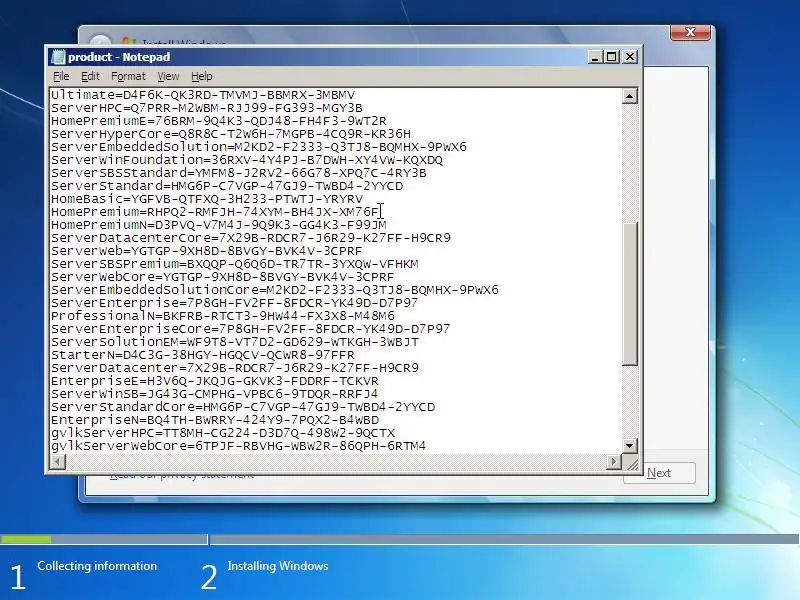Click the StarterN=D4C3G line

tap(203, 355)
